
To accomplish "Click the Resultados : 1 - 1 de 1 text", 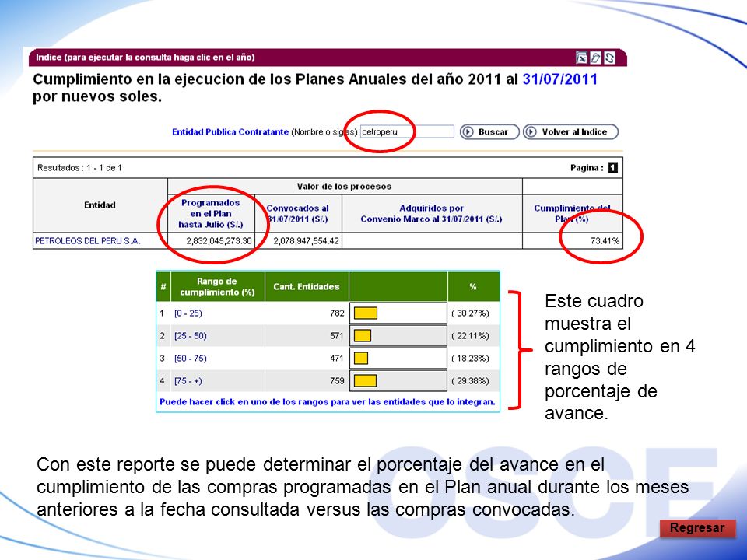I will pyautogui.click(x=79, y=168).
